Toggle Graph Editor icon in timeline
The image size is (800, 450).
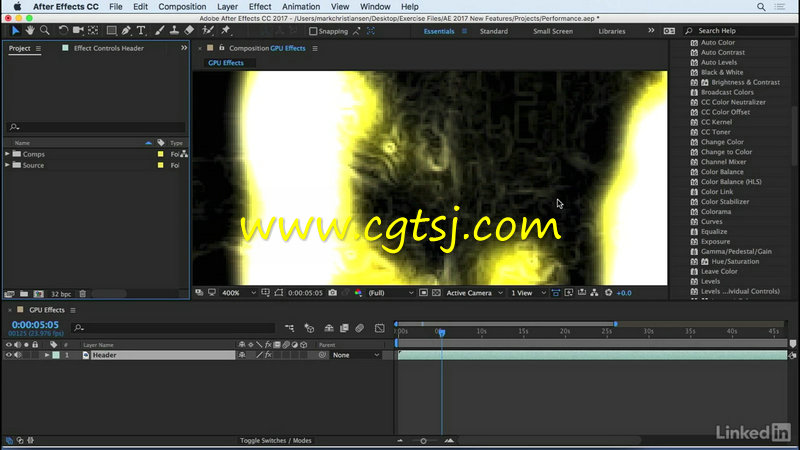coord(380,328)
